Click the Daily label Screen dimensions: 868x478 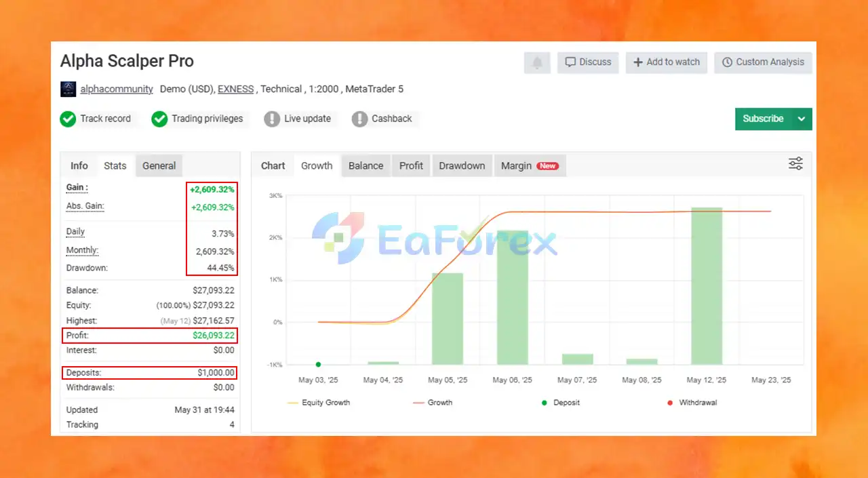click(75, 232)
